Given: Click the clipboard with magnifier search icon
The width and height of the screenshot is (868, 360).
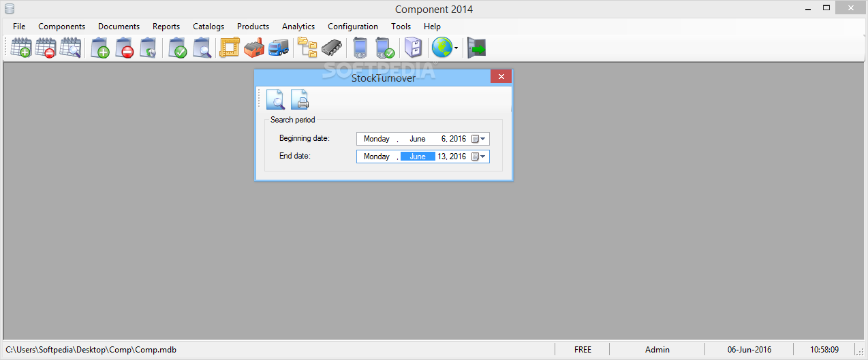Looking at the screenshot, I should point(202,48).
